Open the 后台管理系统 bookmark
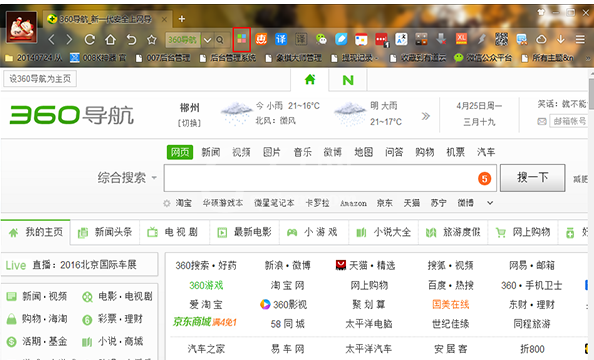Image resolution: width=594 pixels, height=360 pixels. [228, 58]
